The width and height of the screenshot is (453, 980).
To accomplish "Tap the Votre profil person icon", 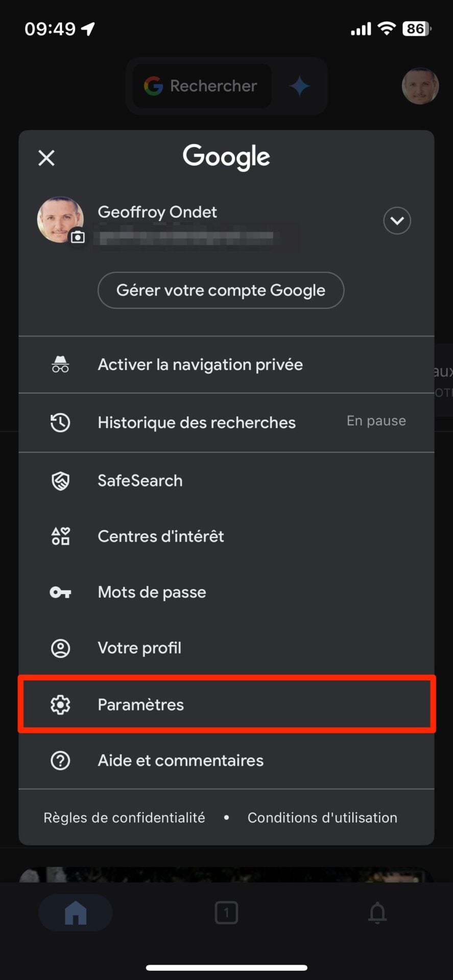I will click(x=60, y=648).
